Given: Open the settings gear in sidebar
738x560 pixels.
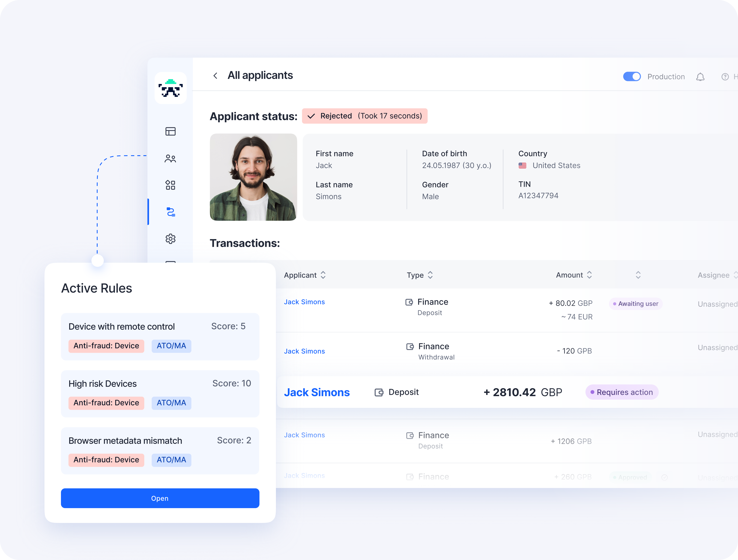Looking at the screenshot, I should tap(170, 239).
